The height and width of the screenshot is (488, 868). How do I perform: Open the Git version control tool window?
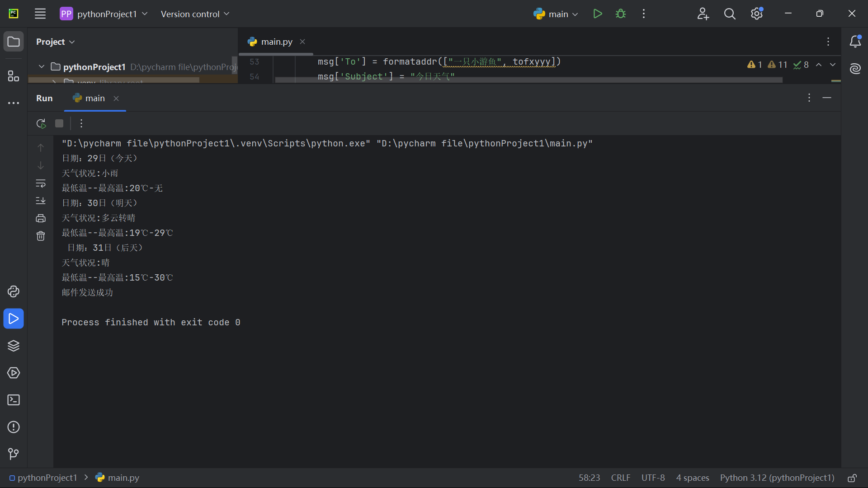coord(14,454)
